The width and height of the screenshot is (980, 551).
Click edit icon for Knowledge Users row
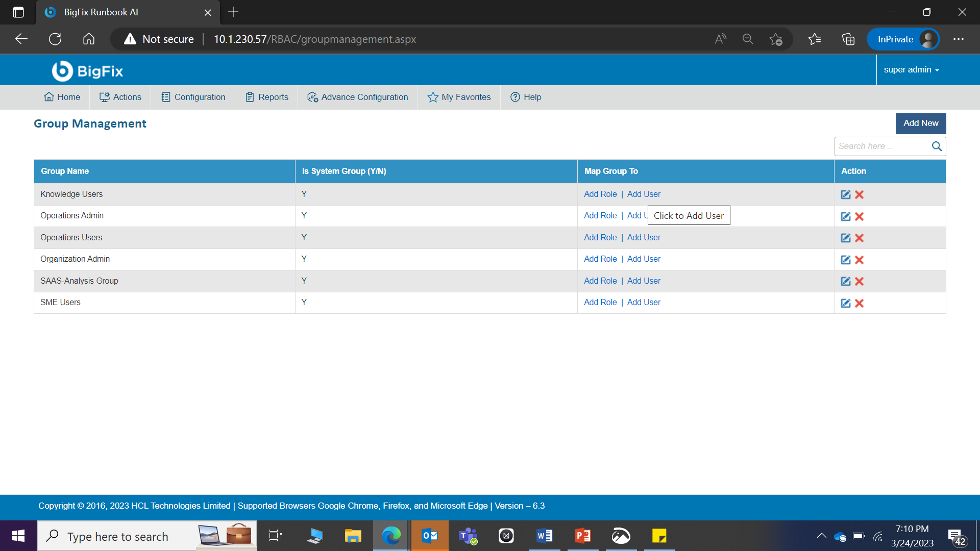click(845, 194)
